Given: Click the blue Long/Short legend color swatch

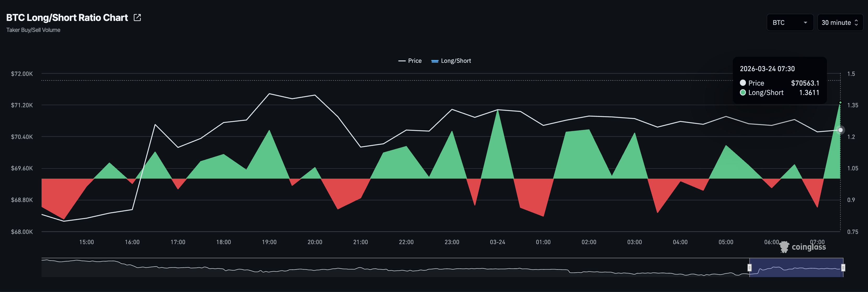Looking at the screenshot, I should coord(435,61).
